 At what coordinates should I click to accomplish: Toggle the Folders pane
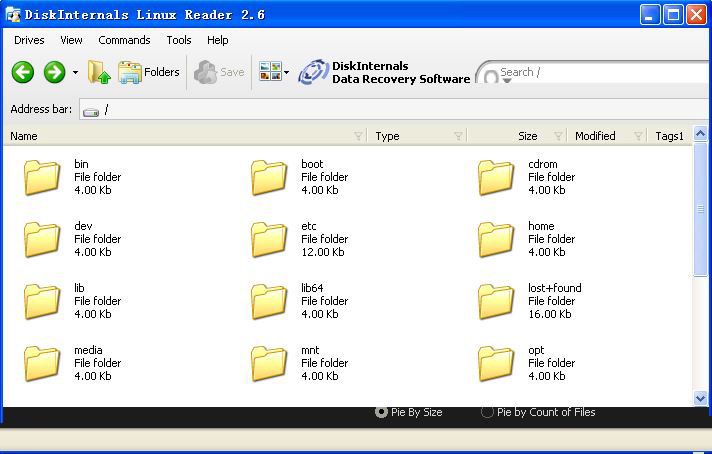(149, 72)
